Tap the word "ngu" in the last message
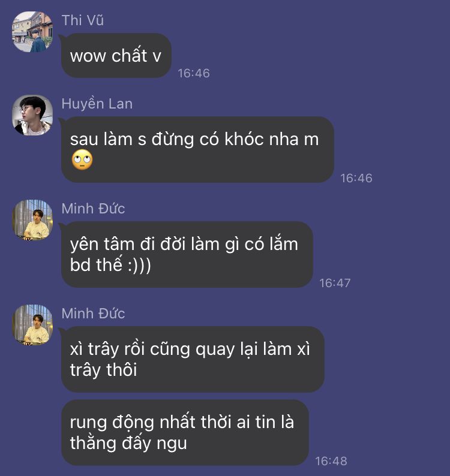 (x=172, y=444)
